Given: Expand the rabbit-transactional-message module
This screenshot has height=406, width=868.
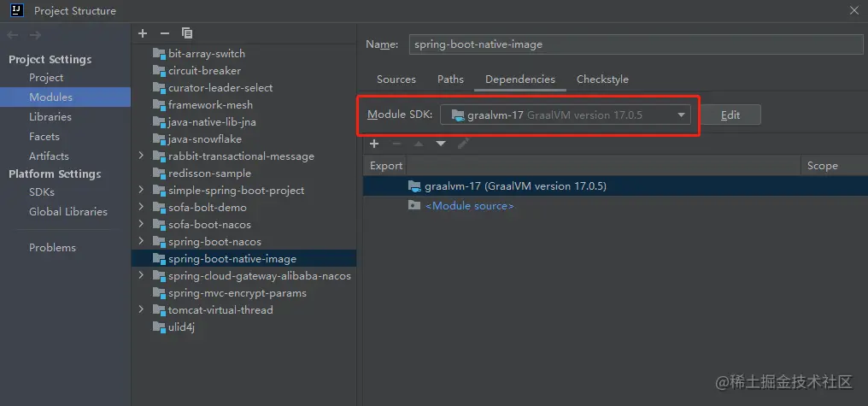Looking at the screenshot, I should (142, 156).
